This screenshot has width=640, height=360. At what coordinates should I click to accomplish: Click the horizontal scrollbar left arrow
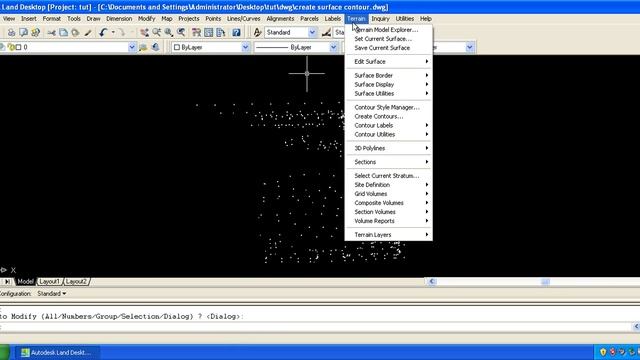click(432, 282)
